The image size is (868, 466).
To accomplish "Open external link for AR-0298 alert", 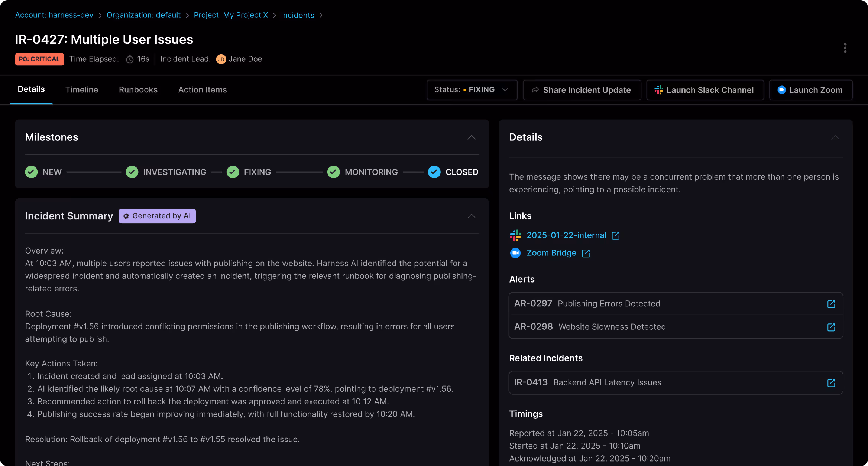I will tap(831, 327).
